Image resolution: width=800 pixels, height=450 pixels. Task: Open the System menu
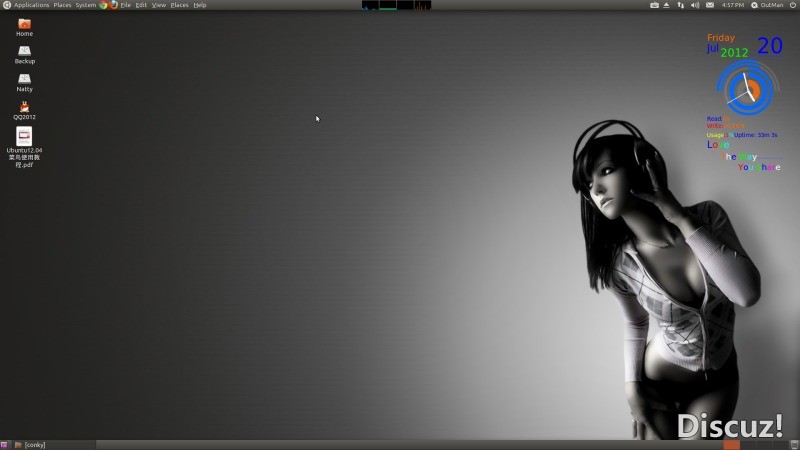(86, 5)
